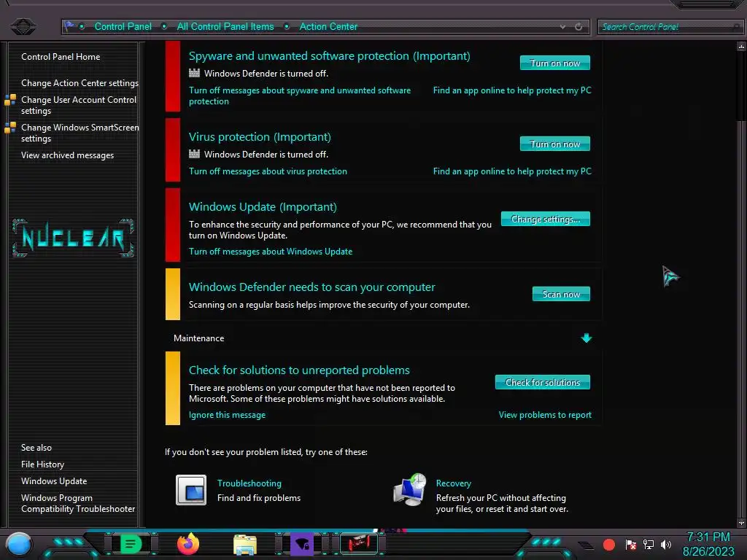Turn off messages about virus protection
This screenshot has height=560, width=747.
tap(268, 171)
